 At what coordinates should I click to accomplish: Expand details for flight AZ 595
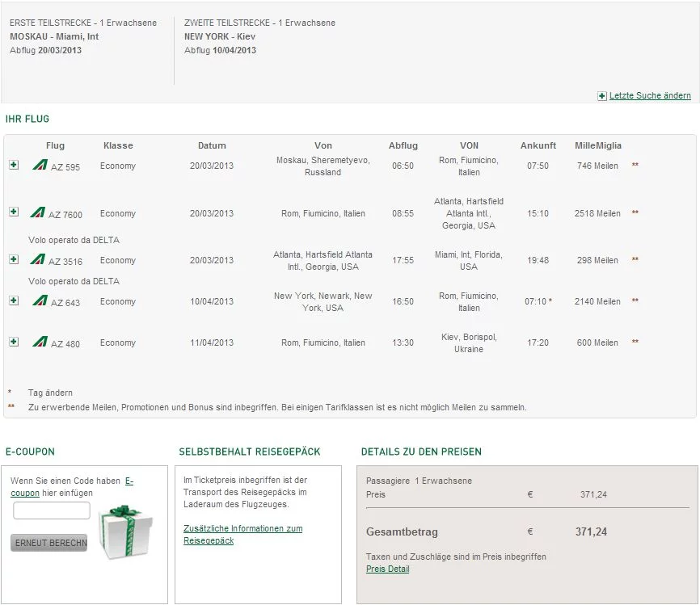pyautogui.click(x=14, y=165)
